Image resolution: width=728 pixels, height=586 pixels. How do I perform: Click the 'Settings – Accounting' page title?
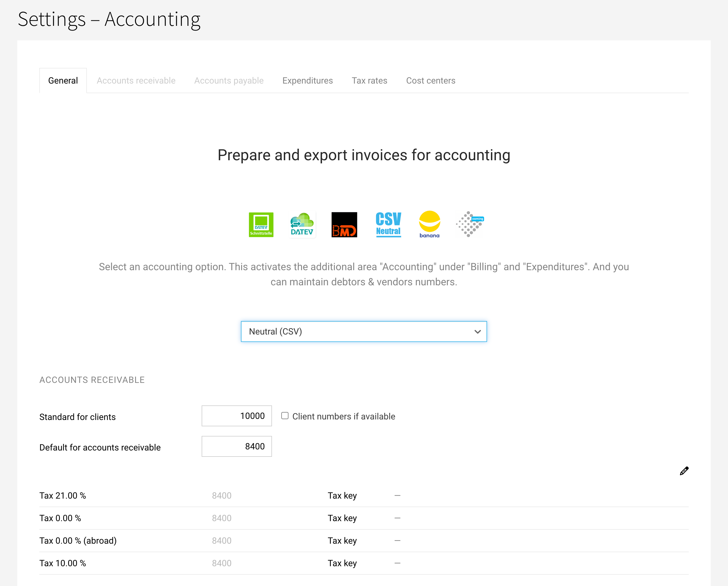tap(109, 20)
